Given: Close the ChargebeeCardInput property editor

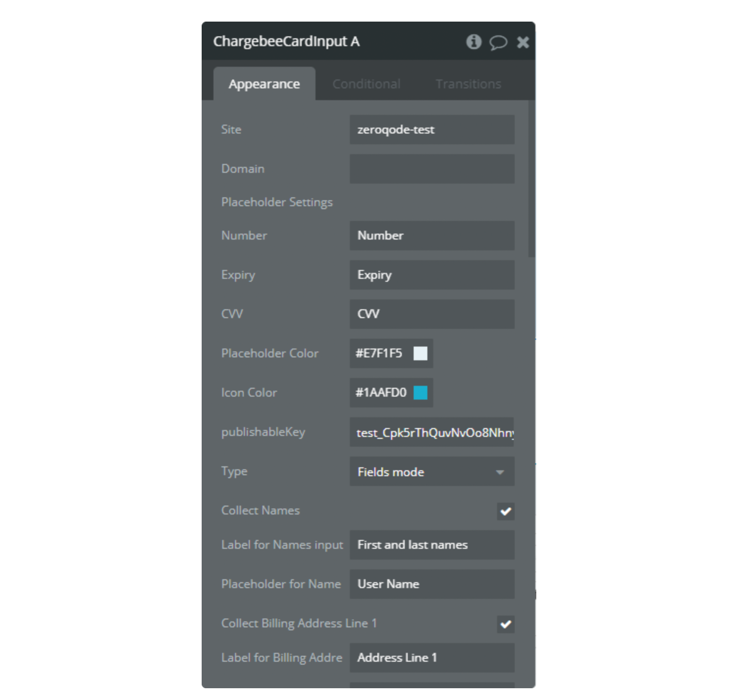Looking at the screenshot, I should point(523,42).
